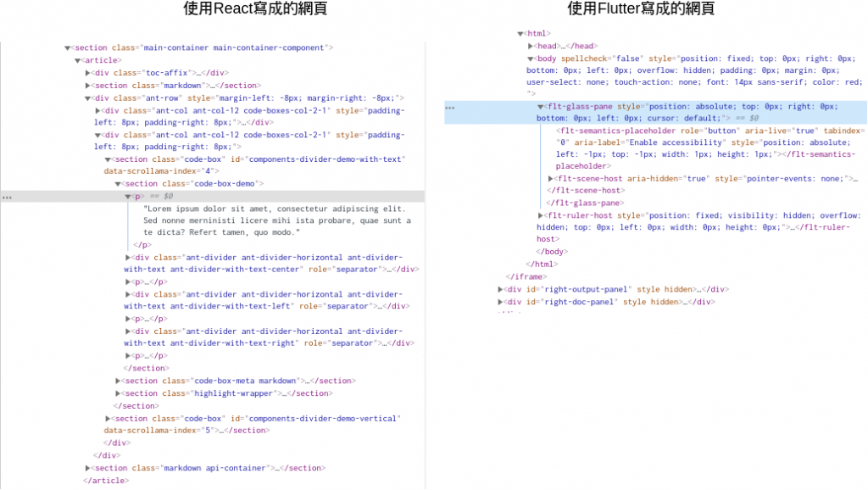The image size is (868, 490).
Task: Click the ellipsis beside the flt-glass-pane row
Action: point(450,108)
